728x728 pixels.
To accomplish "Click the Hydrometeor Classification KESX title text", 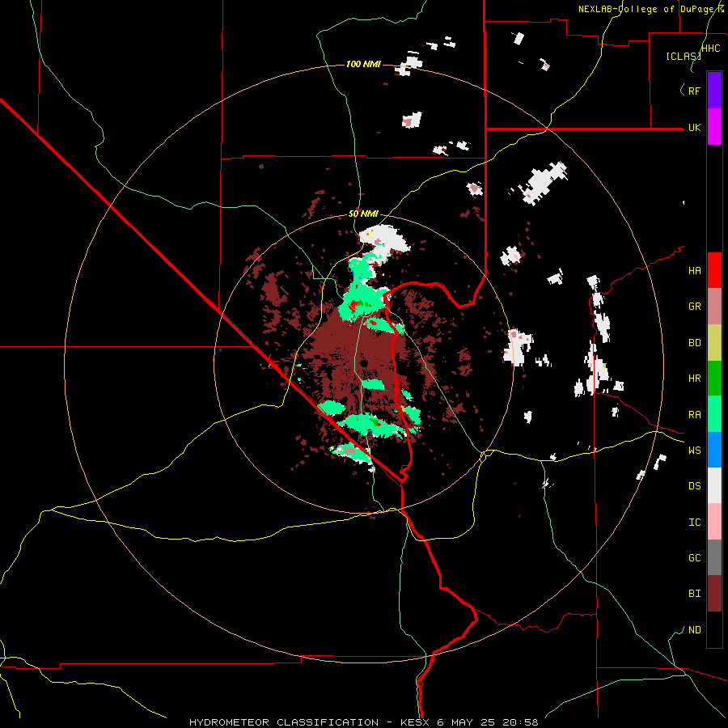I will tap(364, 722).
